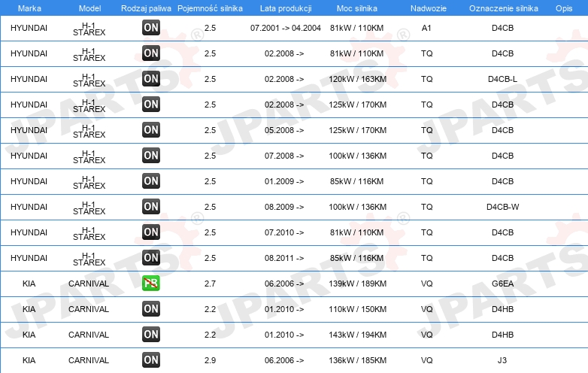Select the production years cell 07.2001 -> 04.2004
The image size is (588, 373).
[286, 28]
